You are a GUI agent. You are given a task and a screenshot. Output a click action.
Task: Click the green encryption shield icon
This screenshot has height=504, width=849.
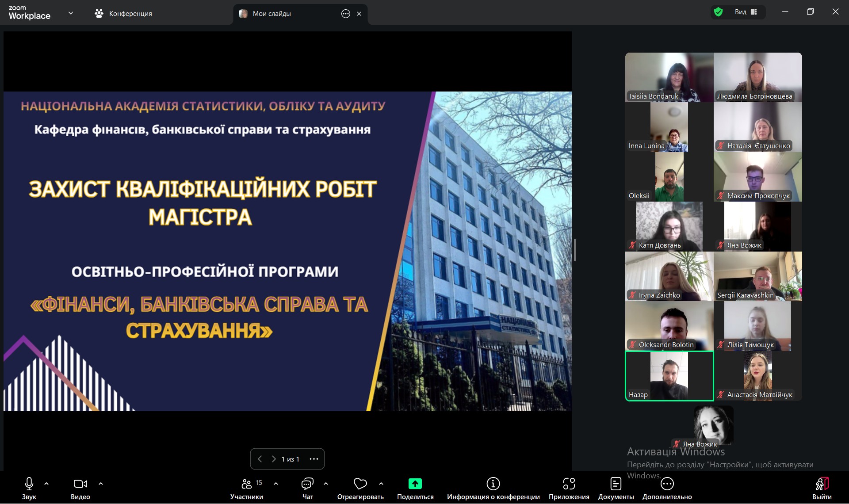[719, 12]
